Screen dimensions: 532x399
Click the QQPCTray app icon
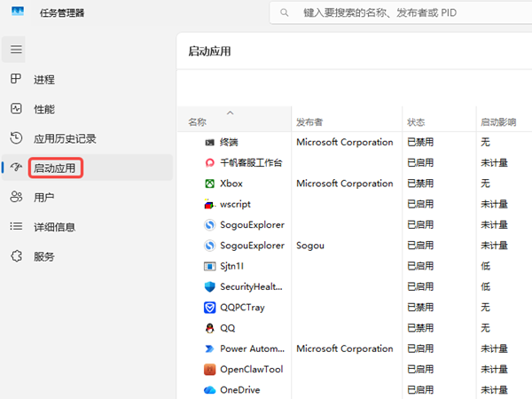[x=209, y=308]
